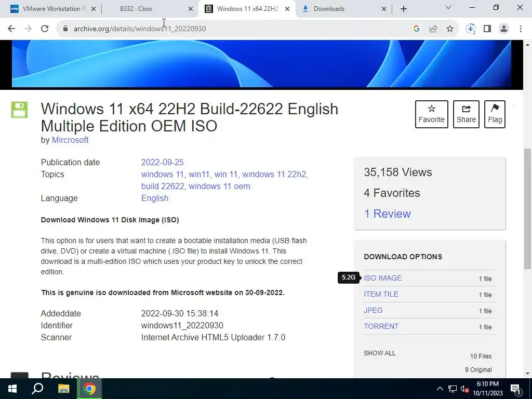The image size is (532, 399).
Task: Click the Windows 11 banner image
Action: tap(261, 64)
